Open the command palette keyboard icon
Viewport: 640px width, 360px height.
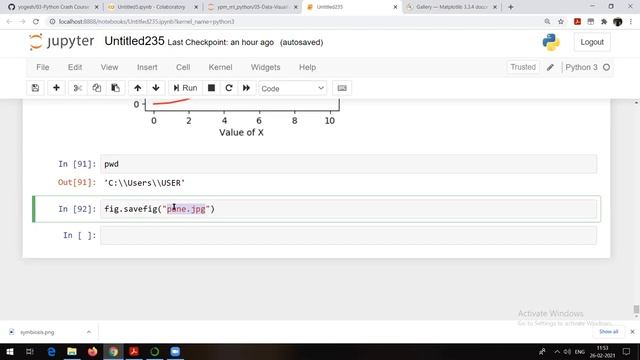[342, 88]
